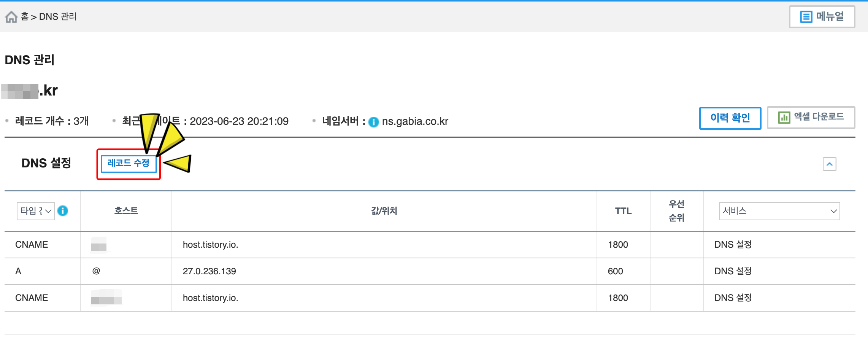Click the info icon beside 타입 dropdown

(x=63, y=211)
